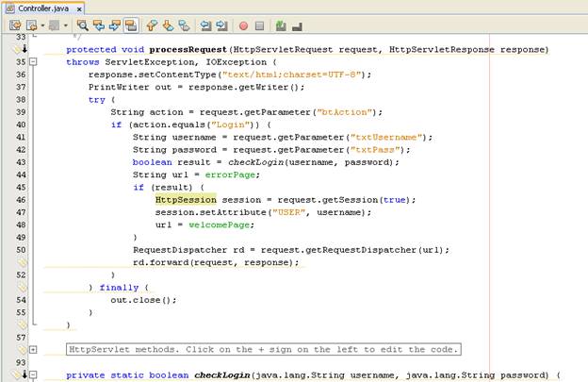
Task: Click the "Login" string literal
Action: [230, 125]
